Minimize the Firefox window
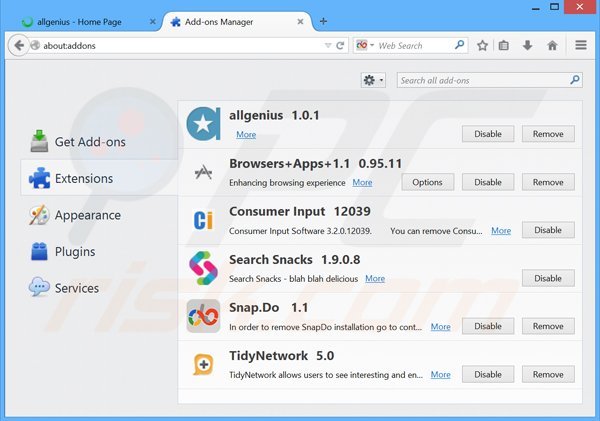The width and height of the screenshot is (600, 421). click(x=536, y=8)
